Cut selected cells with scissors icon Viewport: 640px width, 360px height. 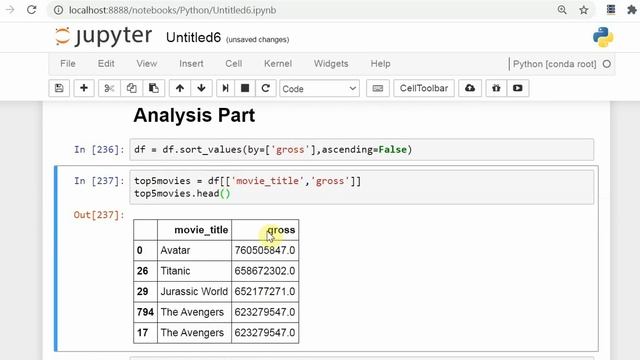(x=109, y=88)
